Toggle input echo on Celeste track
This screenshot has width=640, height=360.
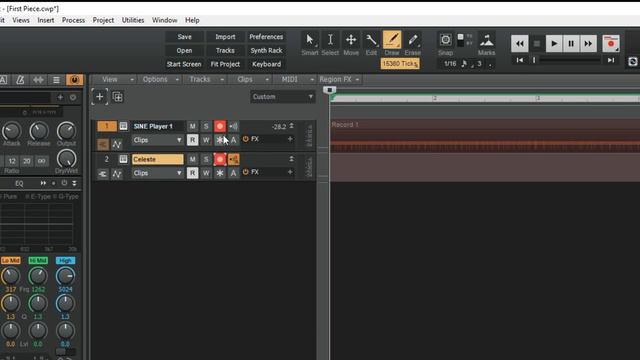tap(233, 159)
